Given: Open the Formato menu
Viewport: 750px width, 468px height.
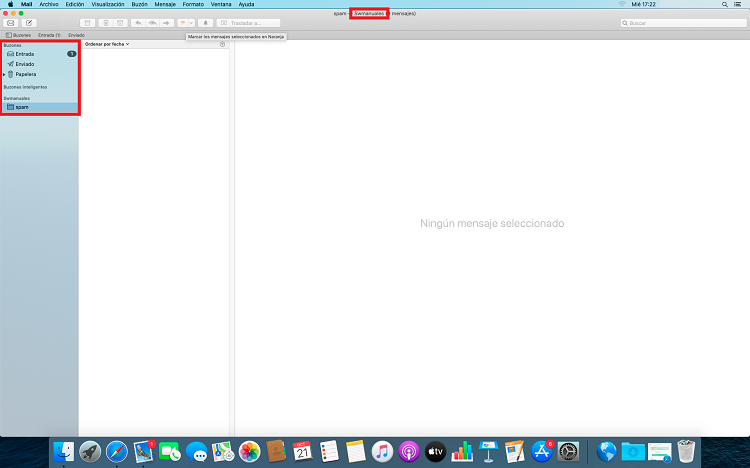Looking at the screenshot, I should coord(193,4).
